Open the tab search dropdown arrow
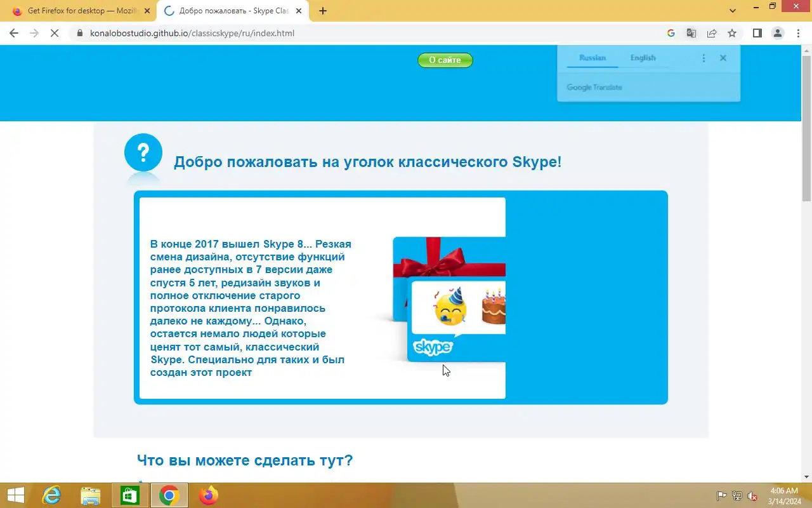812x508 pixels. point(733,11)
